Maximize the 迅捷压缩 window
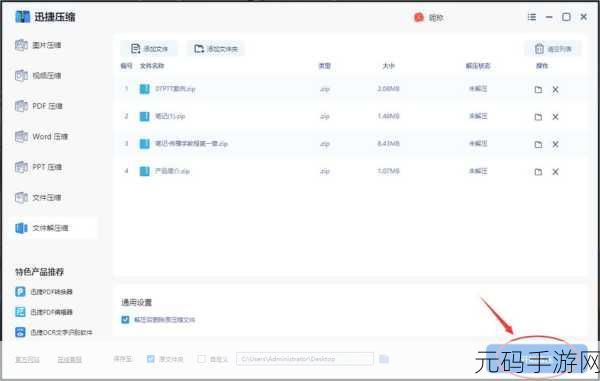 (x=566, y=17)
